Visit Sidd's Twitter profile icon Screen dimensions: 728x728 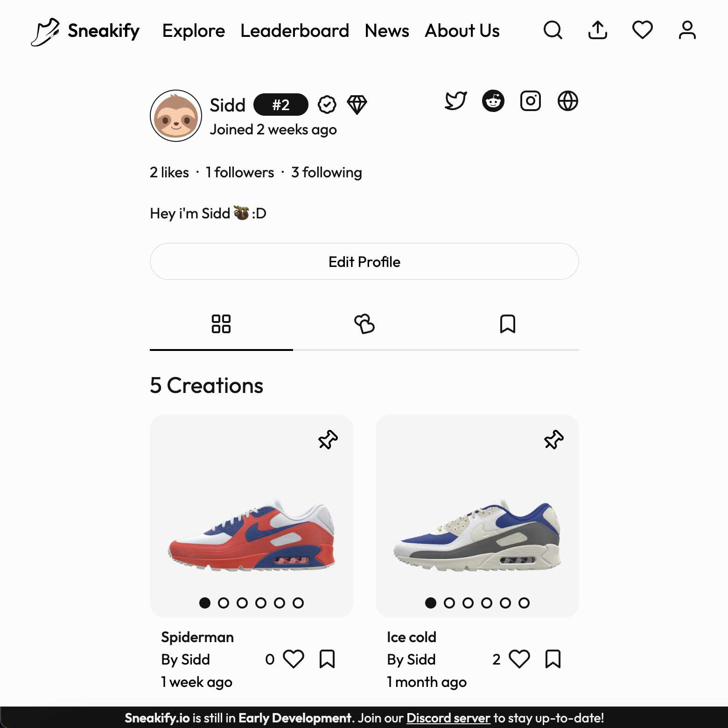point(456,101)
